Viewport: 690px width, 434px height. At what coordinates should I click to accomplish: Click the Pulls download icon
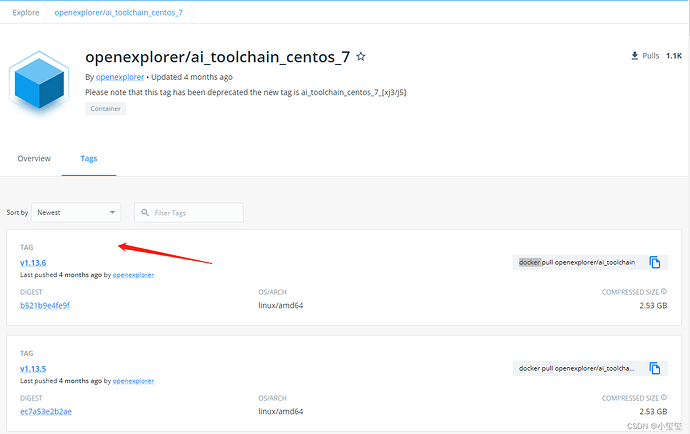click(634, 56)
